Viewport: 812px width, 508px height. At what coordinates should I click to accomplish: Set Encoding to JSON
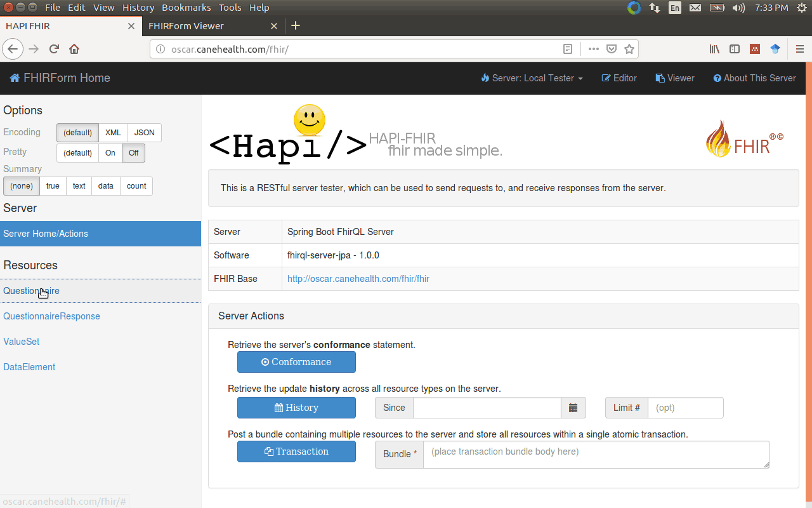[x=144, y=133]
